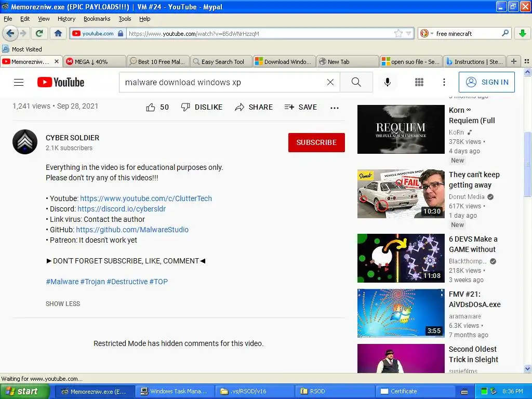
Task: Open the browser Home icon
Action: 58,33
